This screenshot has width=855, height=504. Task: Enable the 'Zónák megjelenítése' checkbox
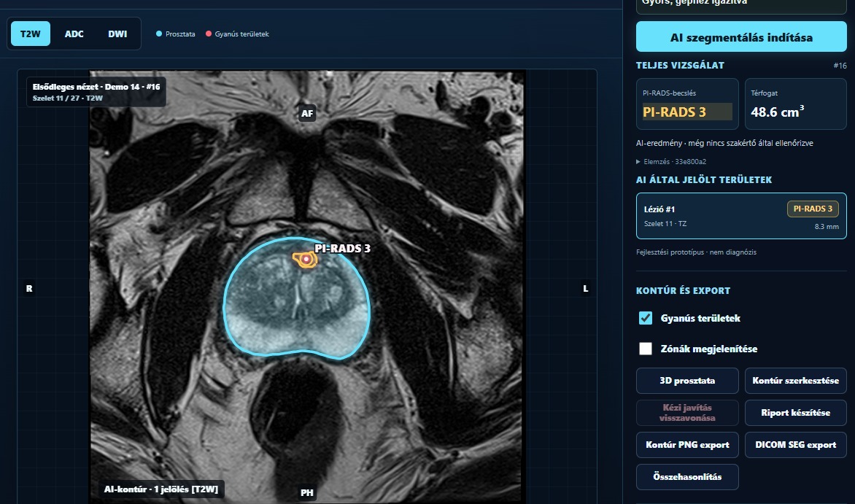pos(646,349)
